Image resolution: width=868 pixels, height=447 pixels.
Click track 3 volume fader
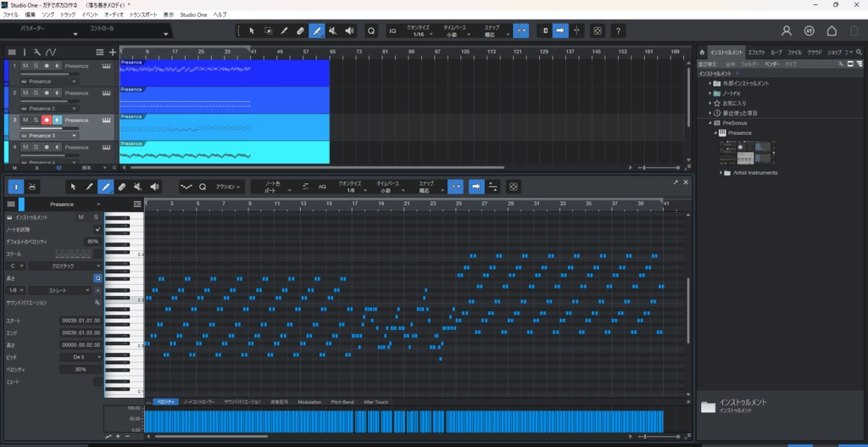pyautogui.click(x=49, y=128)
